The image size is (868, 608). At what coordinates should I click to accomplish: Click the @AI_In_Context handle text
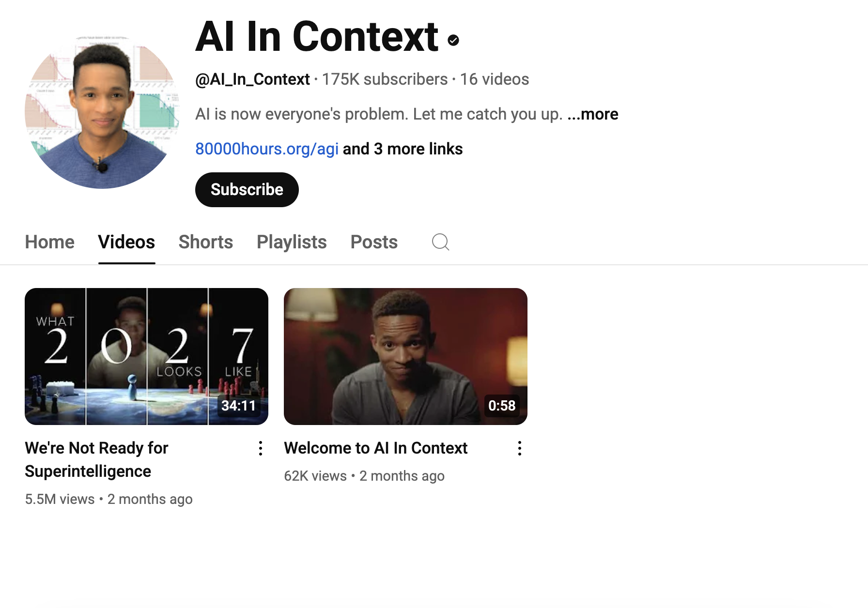point(252,79)
